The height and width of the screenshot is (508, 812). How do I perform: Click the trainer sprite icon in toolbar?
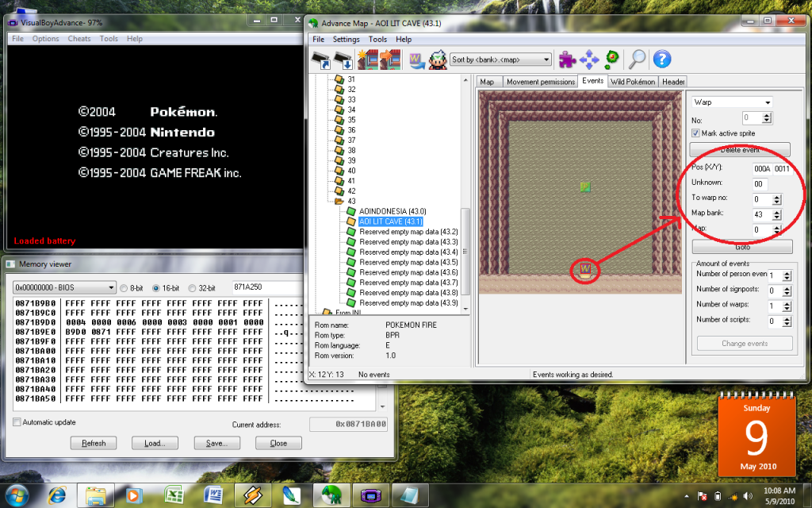[438, 60]
